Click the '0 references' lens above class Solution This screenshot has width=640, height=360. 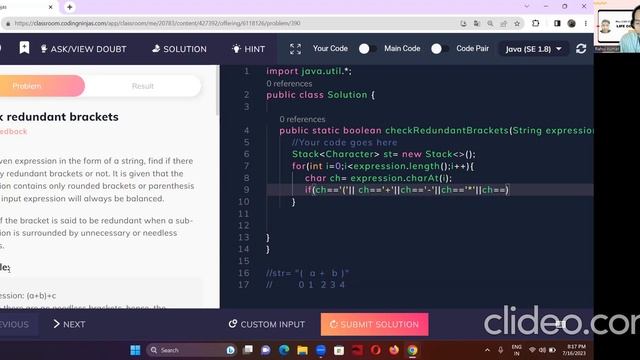pyautogui.click(x=289, y=84)
